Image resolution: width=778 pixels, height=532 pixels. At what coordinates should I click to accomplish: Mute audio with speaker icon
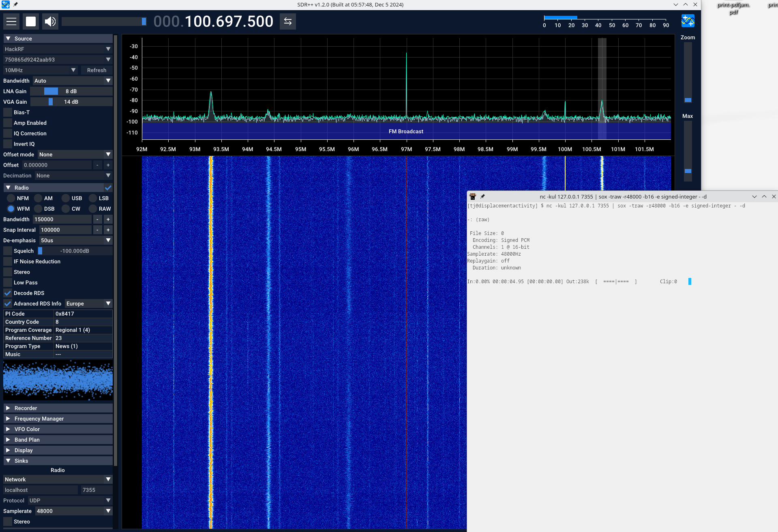[50, 21]
